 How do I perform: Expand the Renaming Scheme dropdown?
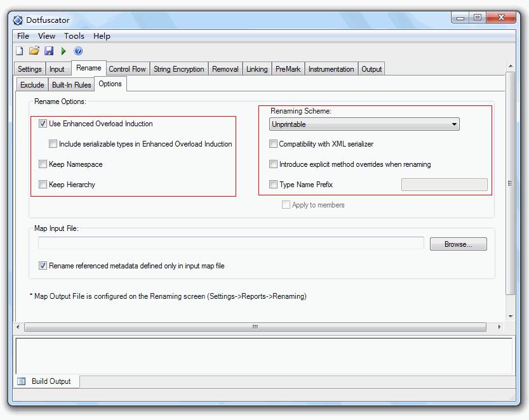pyautogui.click(x=365, y=124)
